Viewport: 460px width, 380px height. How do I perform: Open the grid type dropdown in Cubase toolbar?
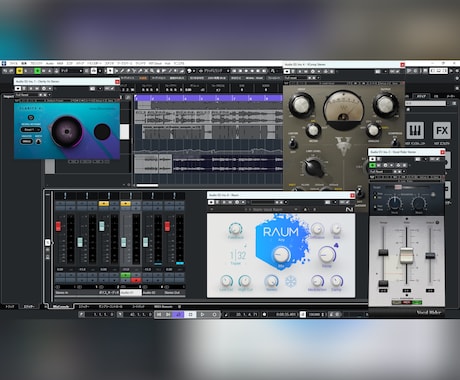[x=214, y=71]
